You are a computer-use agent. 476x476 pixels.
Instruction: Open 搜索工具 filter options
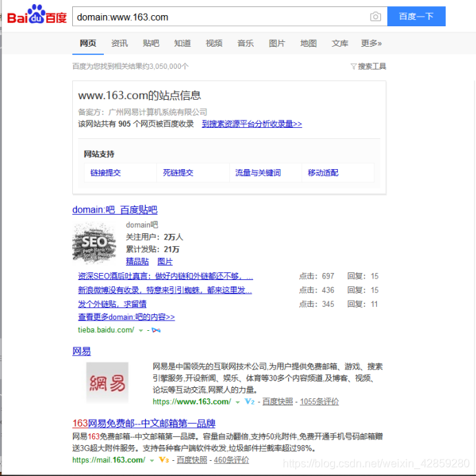coord(372,66)
